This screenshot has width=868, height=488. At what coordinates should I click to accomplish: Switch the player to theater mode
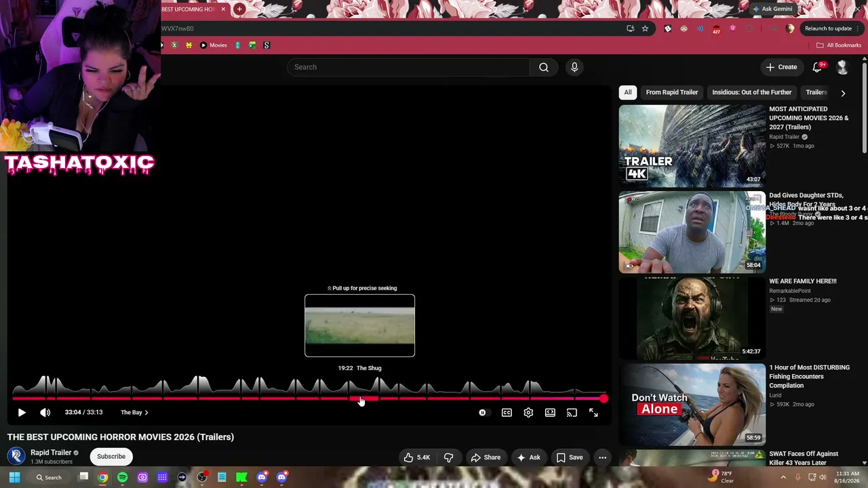(550, 412)
